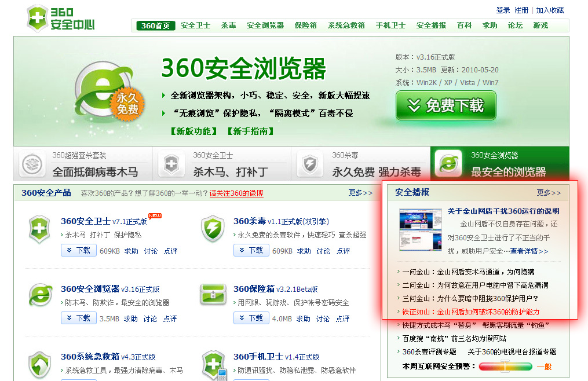The width and height of the screenshot is (588, 381).
Task: Select the 最安全的浏览器 tab
Action: tap(500, 164)
